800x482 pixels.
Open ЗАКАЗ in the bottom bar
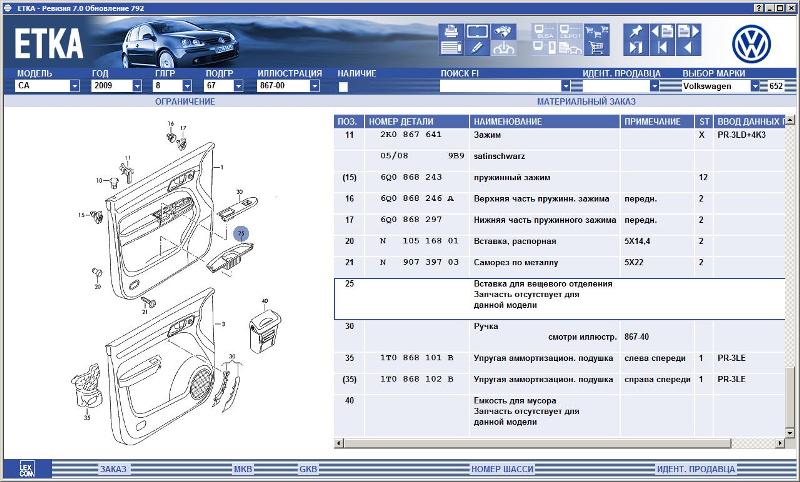pyautogui.click(x=113, y=469)
